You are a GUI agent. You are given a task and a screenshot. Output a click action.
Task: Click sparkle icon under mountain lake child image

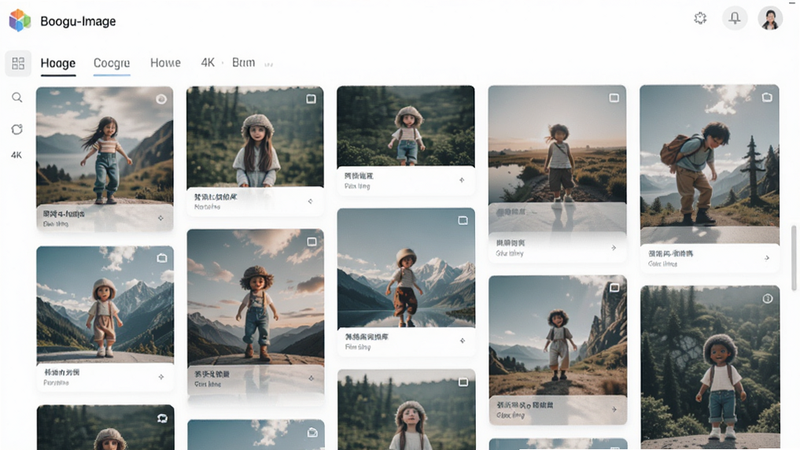click(462, 340)
